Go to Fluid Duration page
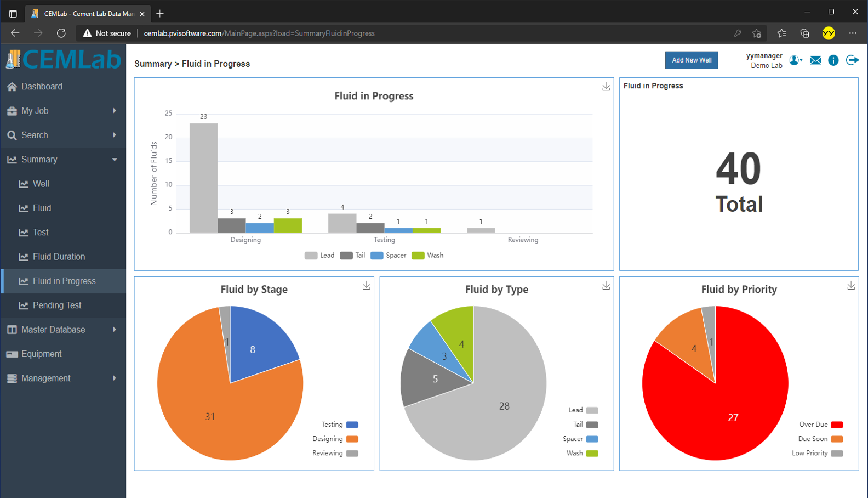 [59, 257]
